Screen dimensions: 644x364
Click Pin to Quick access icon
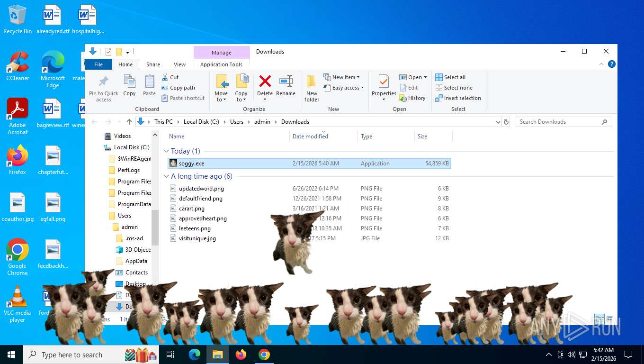[104, 88]
